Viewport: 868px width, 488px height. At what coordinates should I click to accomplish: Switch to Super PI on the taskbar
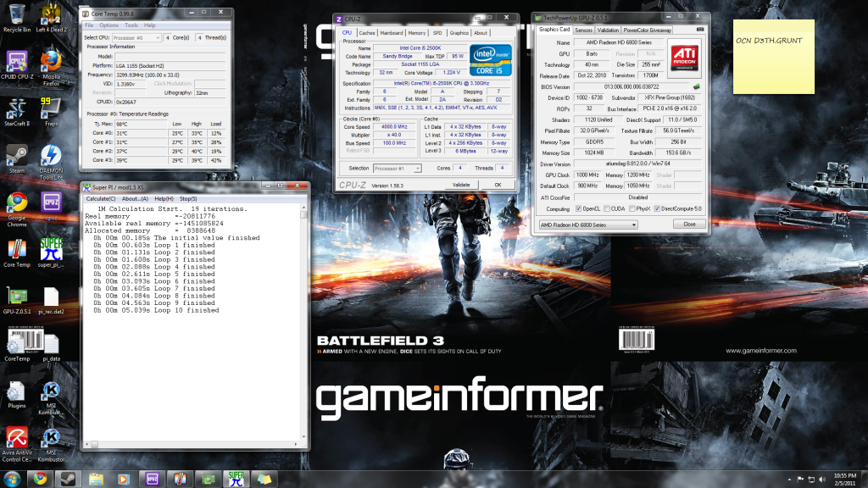pos(236,479)
